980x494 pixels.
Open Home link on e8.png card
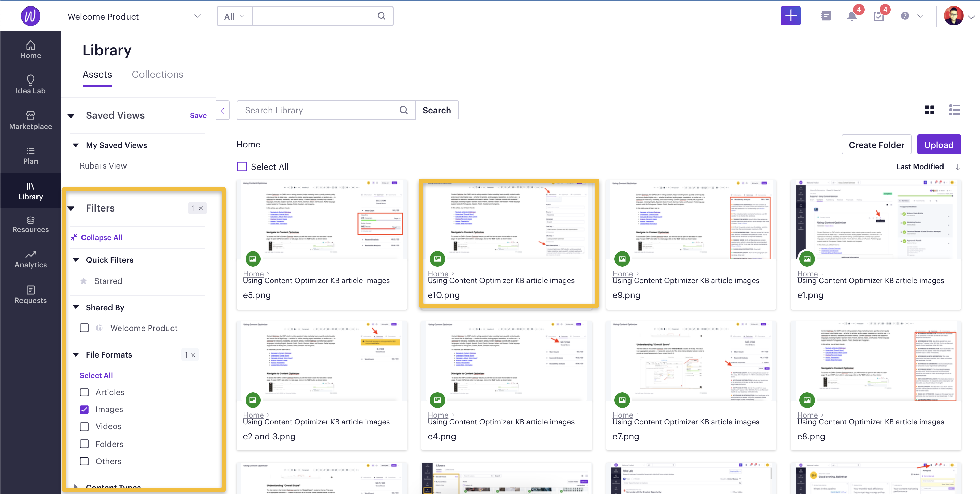[x=807, y=415]
